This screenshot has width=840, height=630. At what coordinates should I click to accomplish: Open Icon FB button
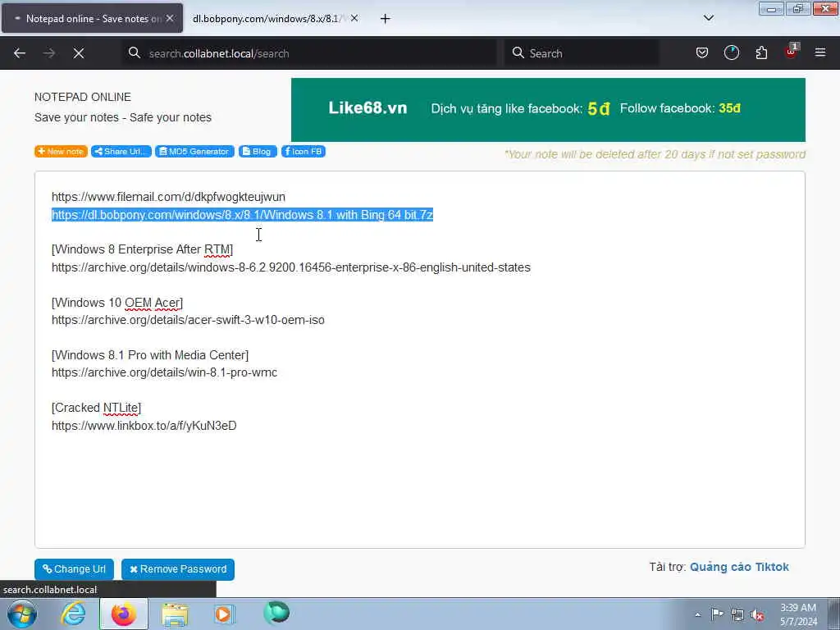(304, 152)
